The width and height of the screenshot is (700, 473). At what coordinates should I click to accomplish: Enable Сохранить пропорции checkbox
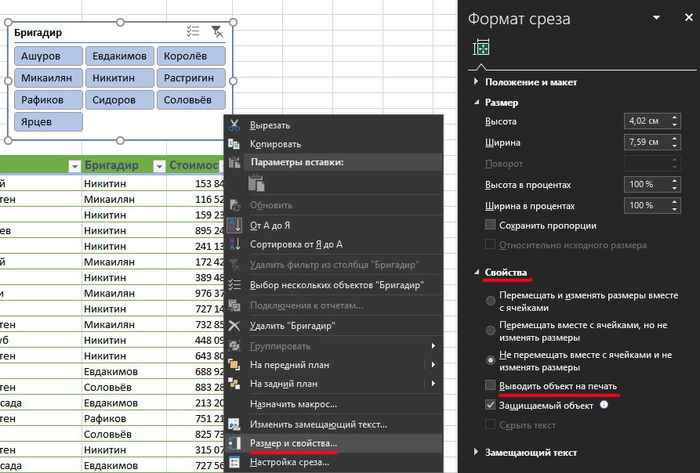(490, 224)
